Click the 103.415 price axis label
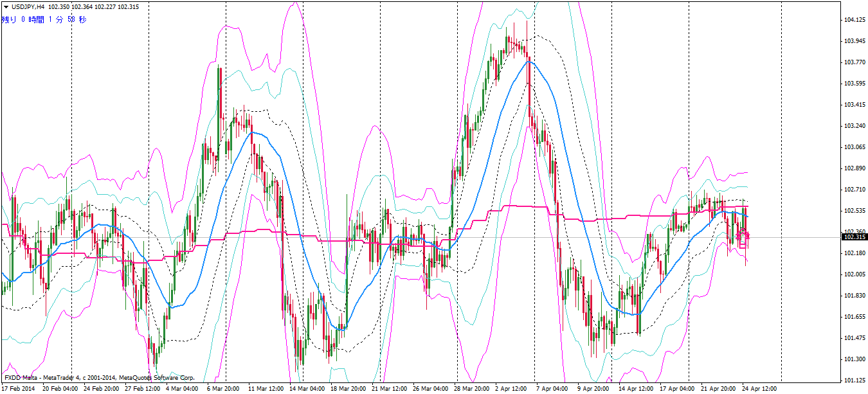 (x=854, y=105)
